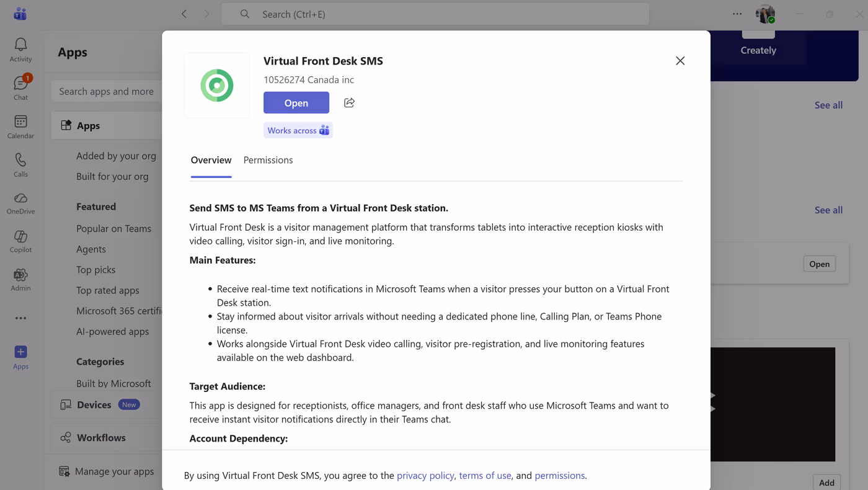This screenshot has height=490, width=868.
Task: Click the Add button behind dialog
Action: (826, 482)
